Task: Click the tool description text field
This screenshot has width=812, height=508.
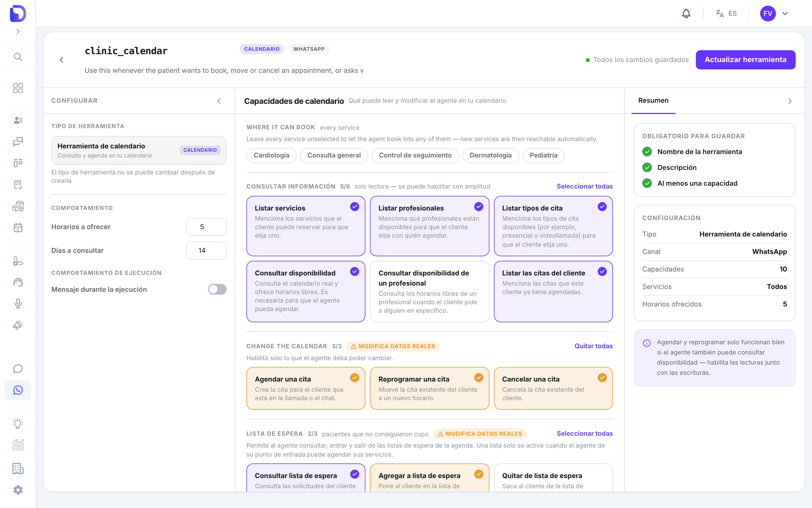Action: [x=224, y=71]
